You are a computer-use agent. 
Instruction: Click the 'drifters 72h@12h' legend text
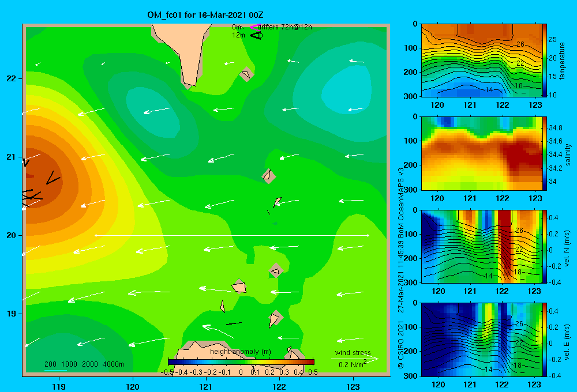(x=285, y=27)
